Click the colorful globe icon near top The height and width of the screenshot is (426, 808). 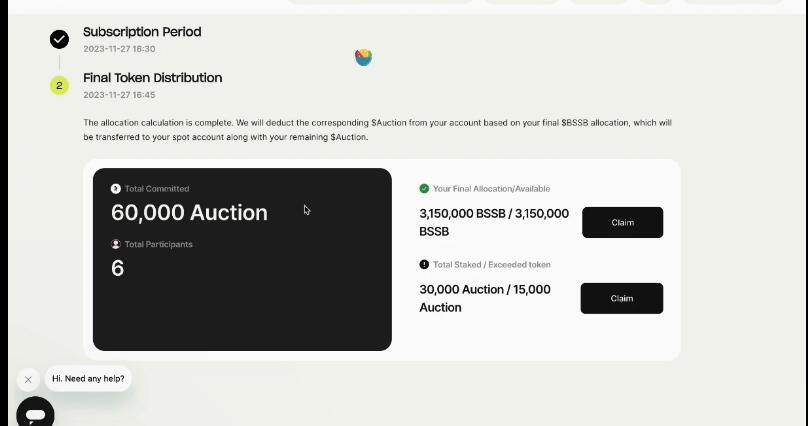(363, 57)
